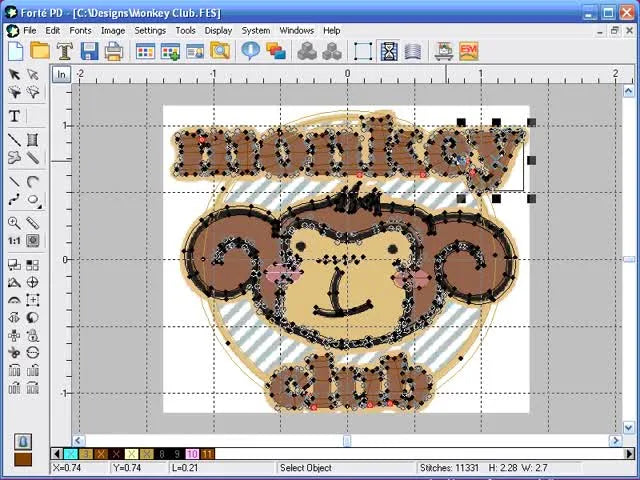Select the thick diagonal steil stitch tool

pos(33,157)
